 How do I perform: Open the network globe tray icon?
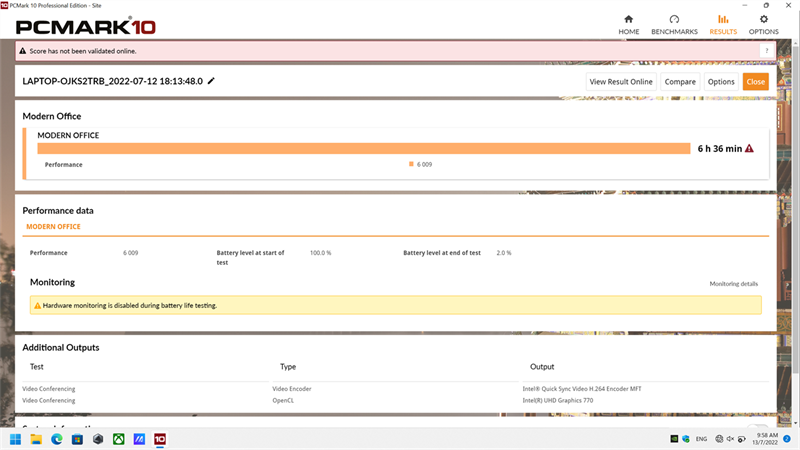click(x=719, y=439)
